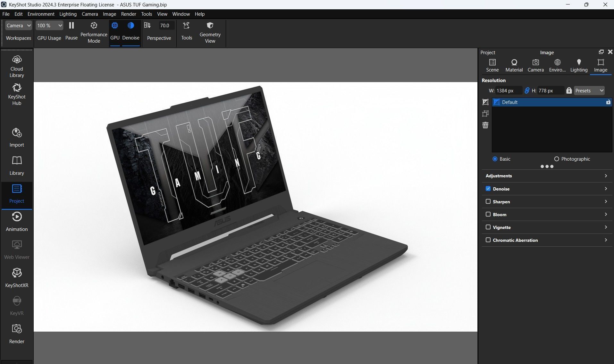Open the Workspaces Camera dropdown
Image resolution: width=614 pixels, height=364 pixels.
[19, 25]
